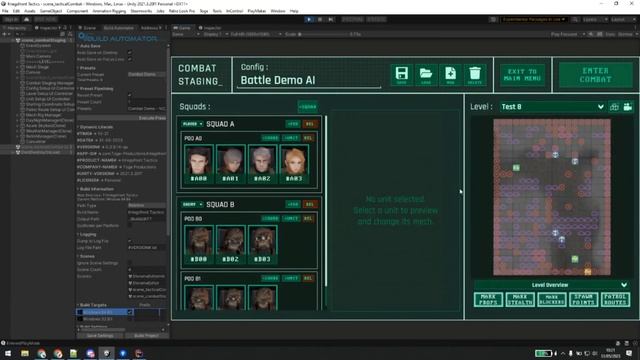Click Mark Props button
Screen dimensions: 640x360
[488, 300]
